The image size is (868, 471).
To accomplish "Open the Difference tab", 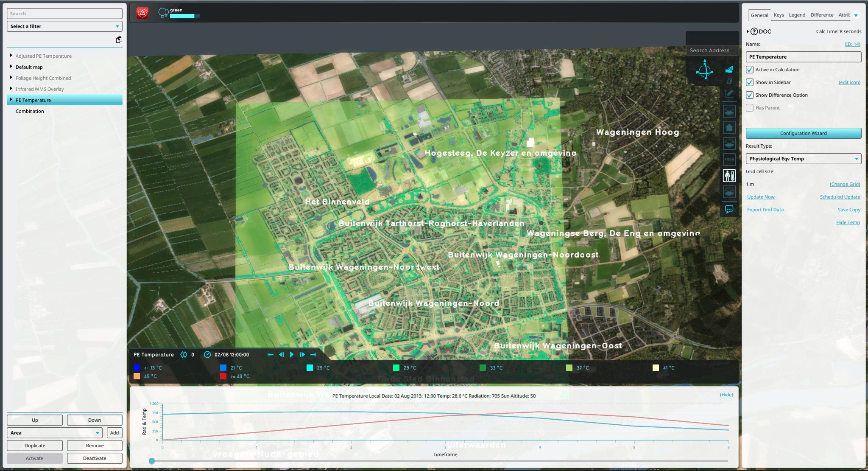I will 821,14.
